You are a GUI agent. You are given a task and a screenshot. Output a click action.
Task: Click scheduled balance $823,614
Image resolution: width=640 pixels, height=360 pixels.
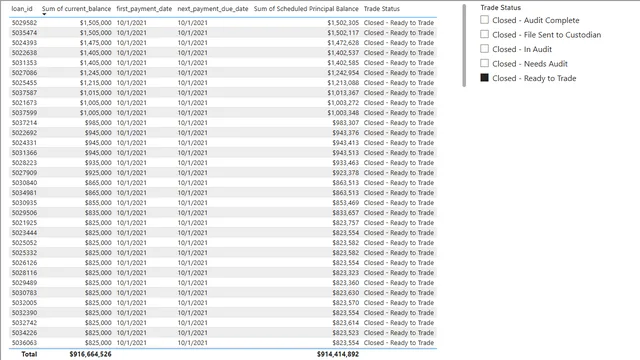click(346, 323)
